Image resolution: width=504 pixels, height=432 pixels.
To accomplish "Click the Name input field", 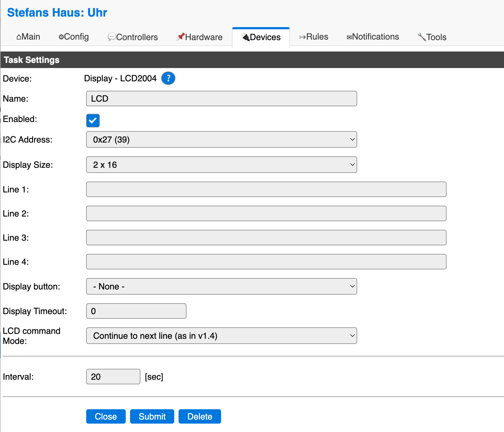I will pyautogui.click(x=221, y=98).
